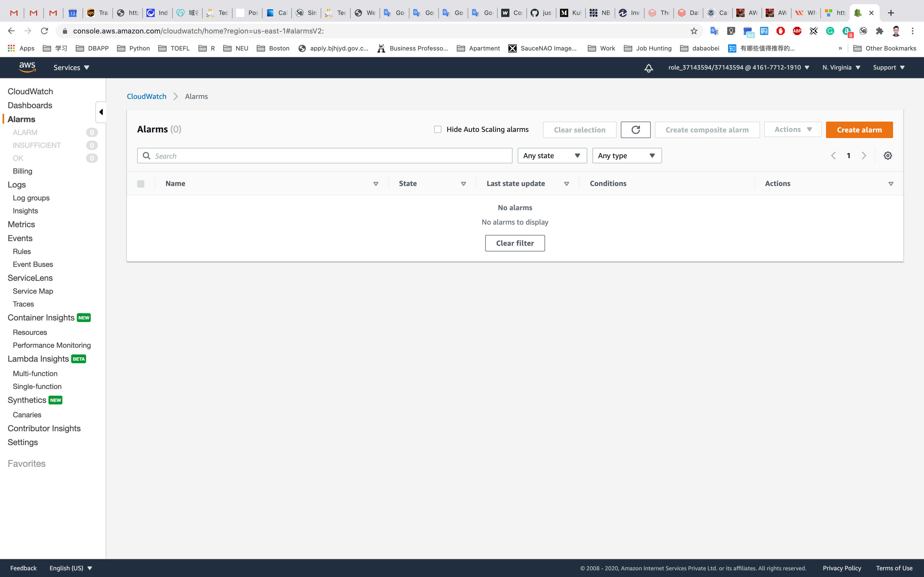
Task: Click the alarms refresh icon button
Action: point(635,130)
